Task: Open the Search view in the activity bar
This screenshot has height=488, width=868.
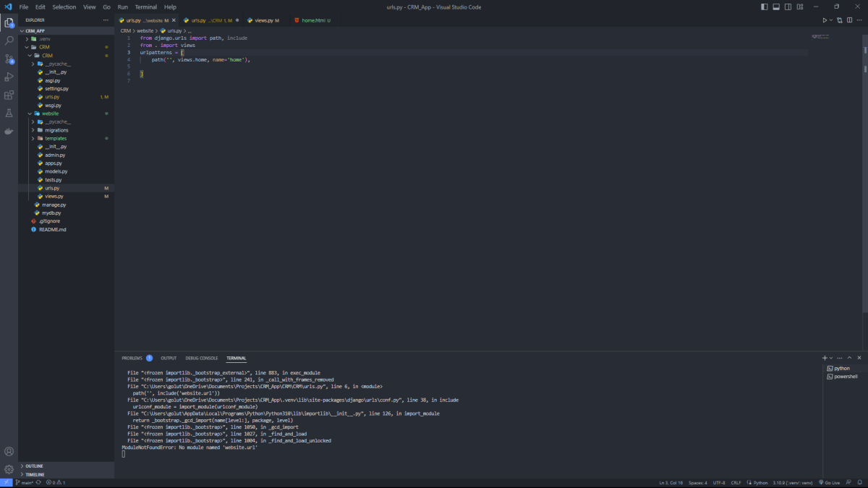Action: (9, 41)
